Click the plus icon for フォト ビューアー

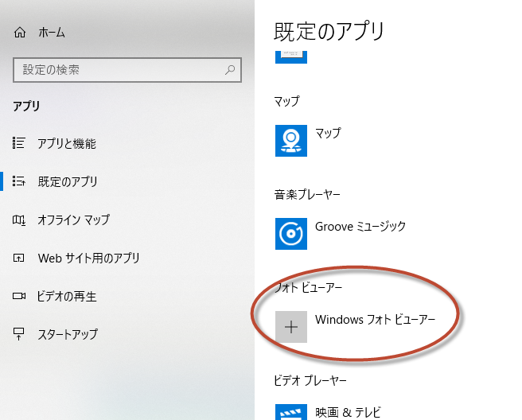point(291,327)
